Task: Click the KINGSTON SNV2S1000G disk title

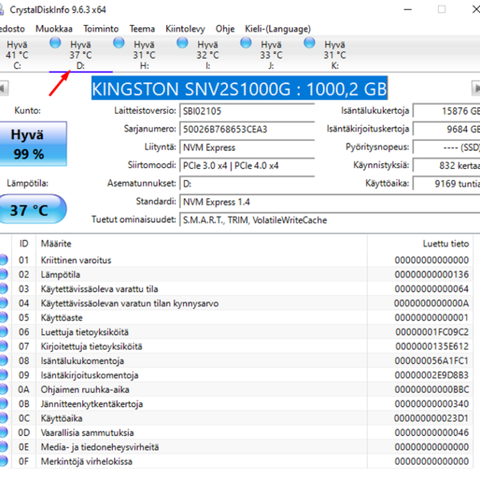Action: pyautogui.click(x=239, y=88)
